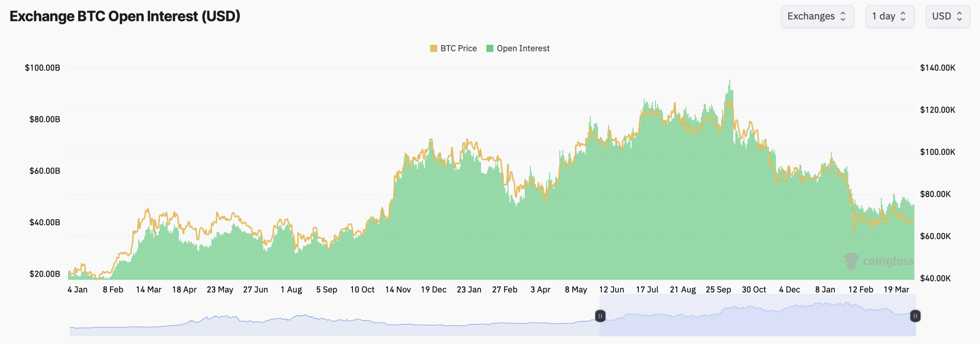Toggle the BTC Price series label

click(459, 49)
